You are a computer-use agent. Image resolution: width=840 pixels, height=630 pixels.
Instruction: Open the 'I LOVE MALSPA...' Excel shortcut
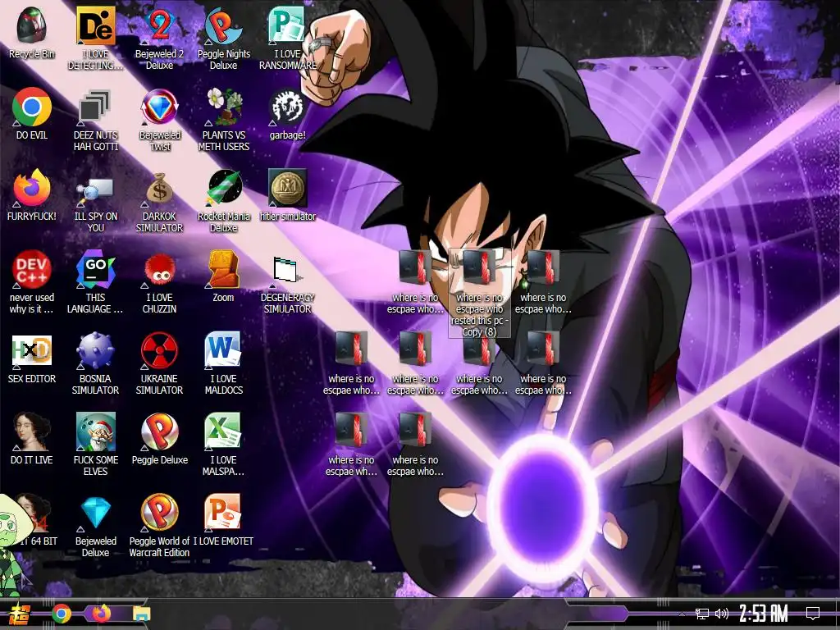(x=223, y=445)
